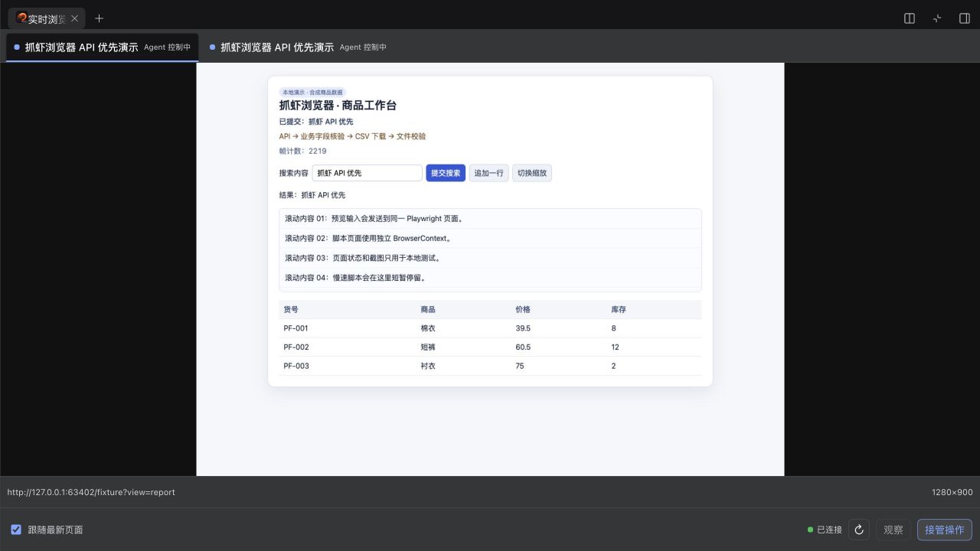Toggle the right sidebar panel icon

click(965, 18)
